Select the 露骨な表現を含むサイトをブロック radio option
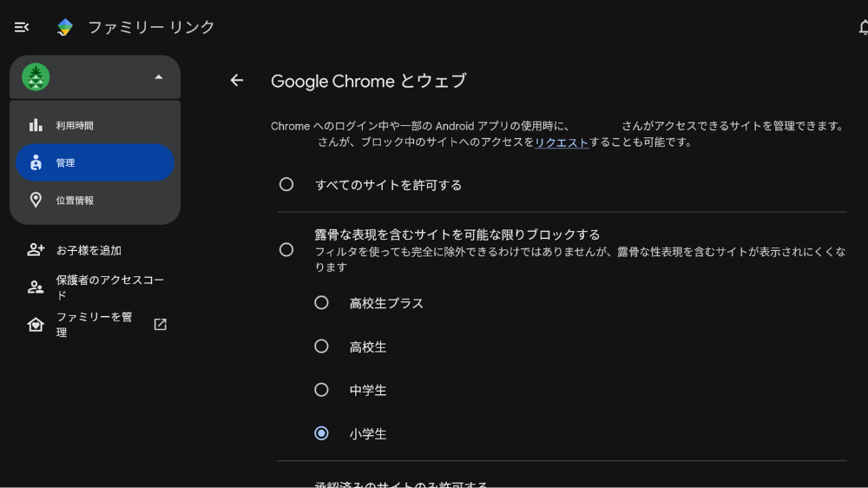The image size is (868, 488). [286, 250]
